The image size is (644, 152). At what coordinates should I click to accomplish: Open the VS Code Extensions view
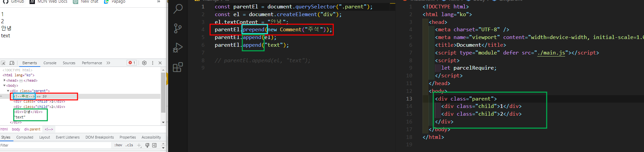tap(178, 67)
